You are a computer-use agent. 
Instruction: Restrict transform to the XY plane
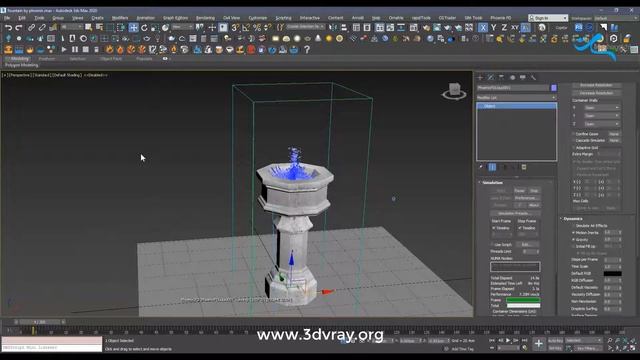click(515, 28)
